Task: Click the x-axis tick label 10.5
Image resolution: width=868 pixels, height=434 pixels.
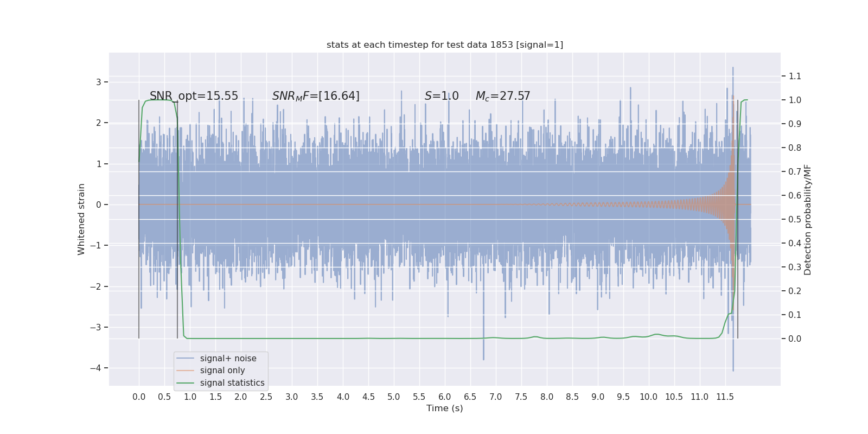Action: tap(674, 397)
